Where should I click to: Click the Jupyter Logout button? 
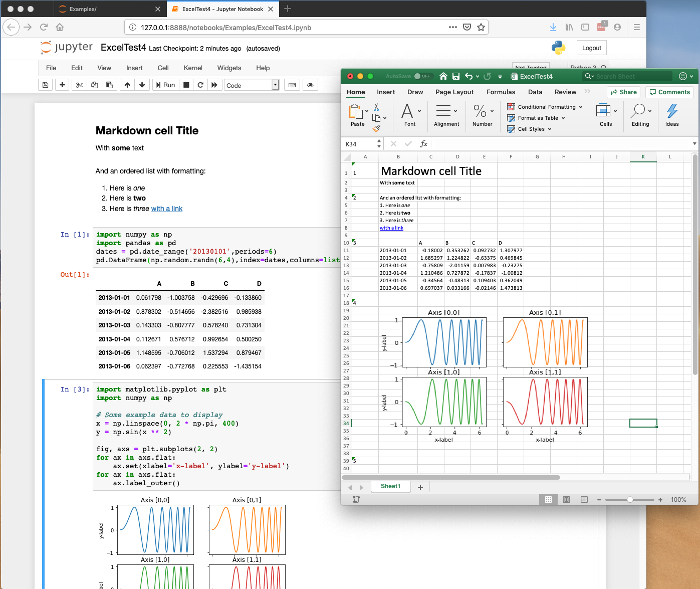click(592, 48)
